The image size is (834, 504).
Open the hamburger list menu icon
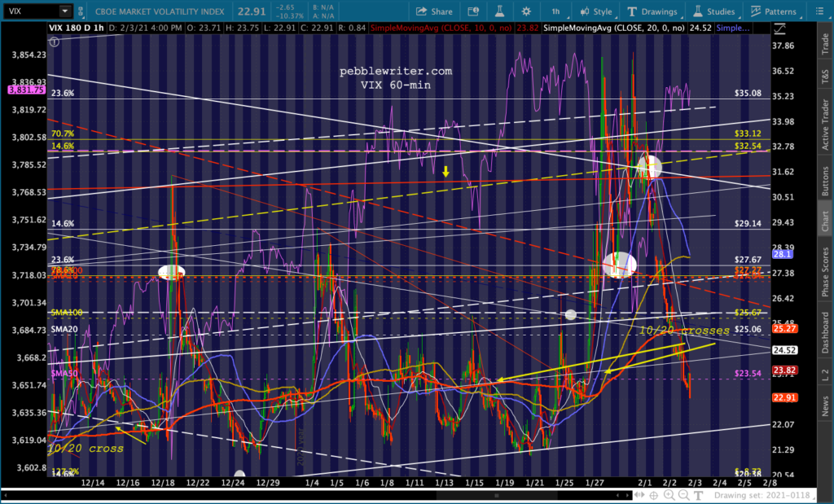pyautogui.click(x=819, y=11)
